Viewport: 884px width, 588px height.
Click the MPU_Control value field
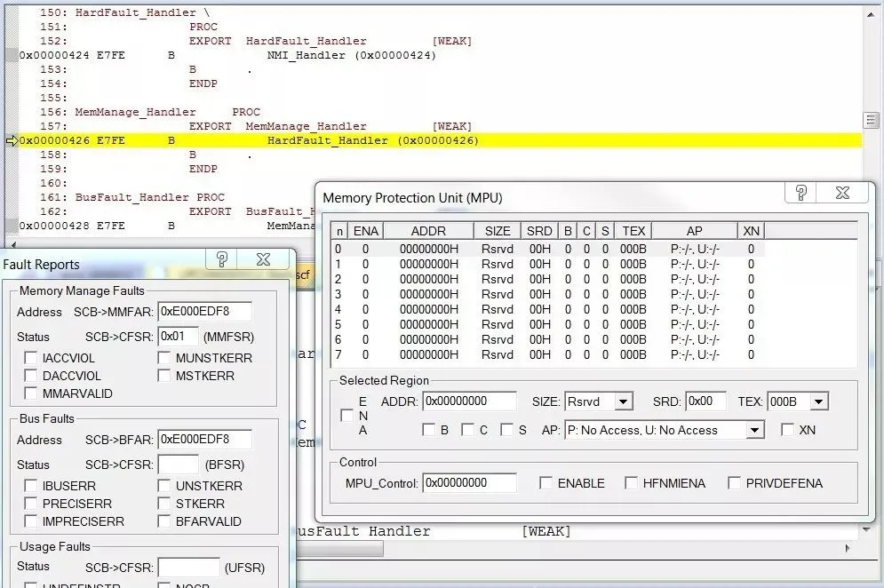click(x=469, y=483)
